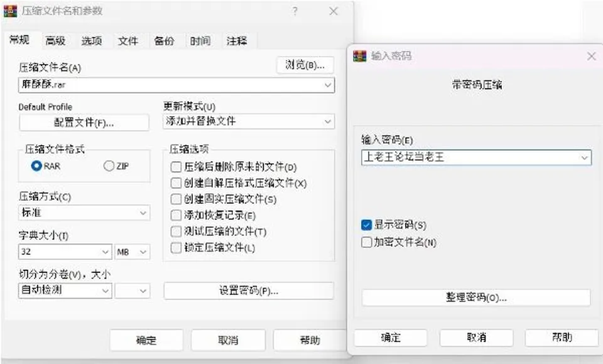
Task: Switch to the 备份 tab
Action: tap(164, 41)
